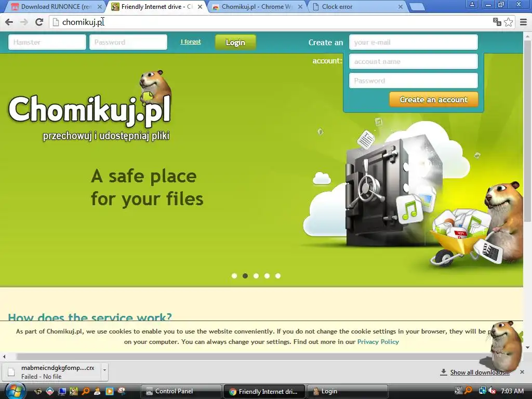Click the hamster icon in system tray

(x=459, y=391)
